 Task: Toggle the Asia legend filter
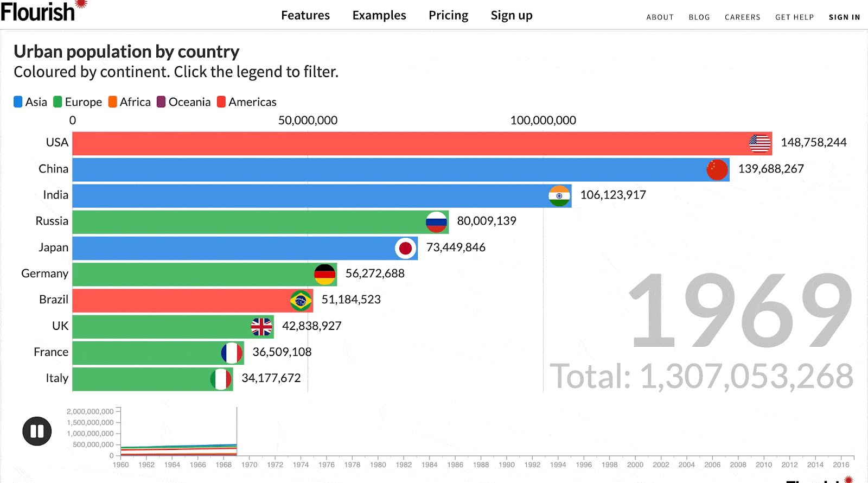(x=30, y=102)
